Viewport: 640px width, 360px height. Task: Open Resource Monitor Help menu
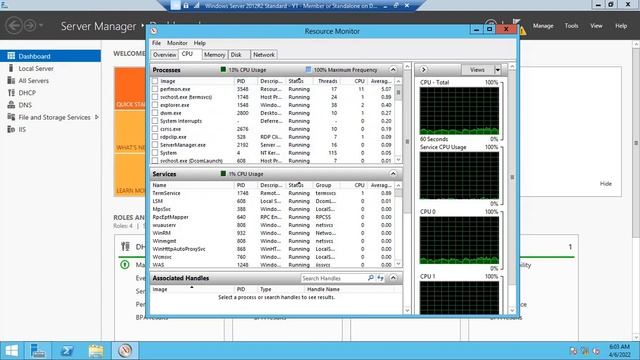(x=200, y=43)
